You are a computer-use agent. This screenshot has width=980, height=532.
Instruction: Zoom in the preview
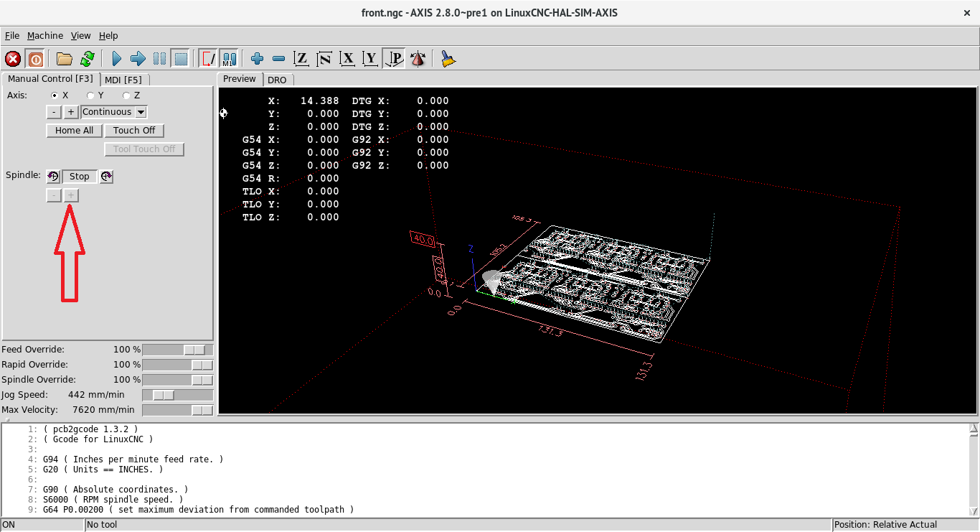tap(258, 59)
